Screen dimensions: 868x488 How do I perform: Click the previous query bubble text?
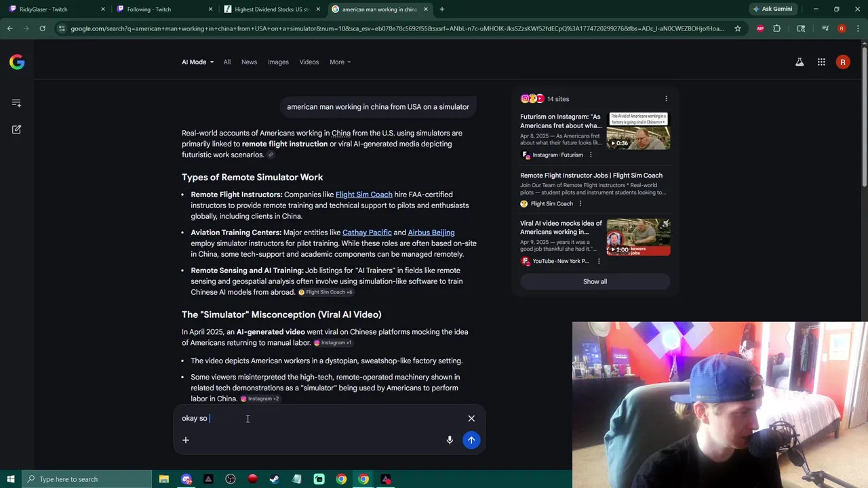click(378, 107)
